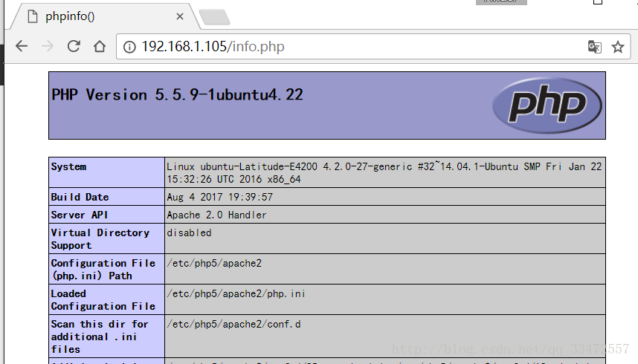
Task: Reload the info.php page
Action: 74,46
